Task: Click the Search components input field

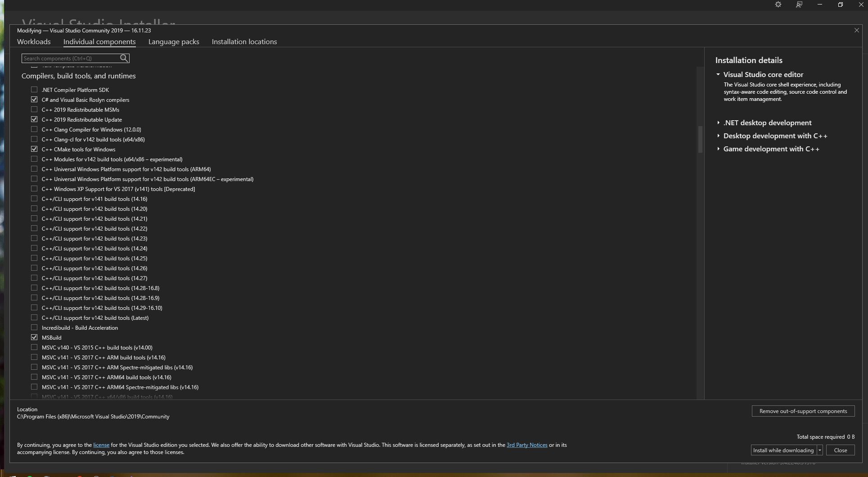Action: pyautogui.click(x=71, y=58)
